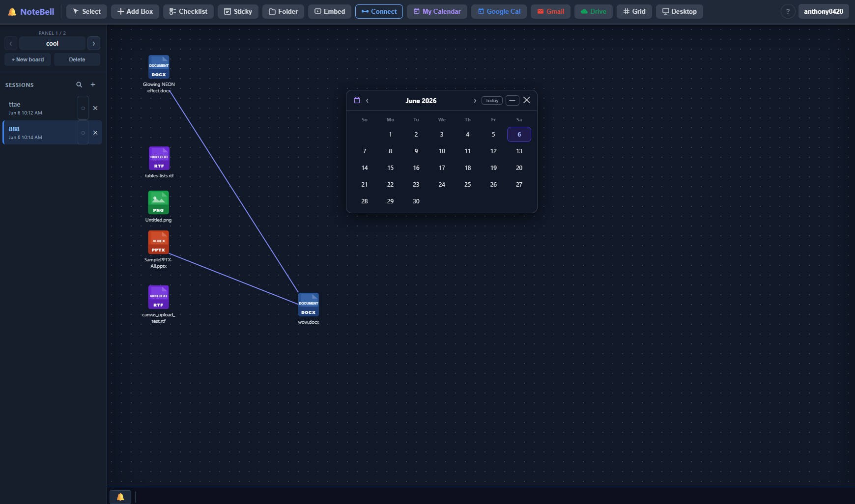Insert a Checklist

click(x=188, y=11)
